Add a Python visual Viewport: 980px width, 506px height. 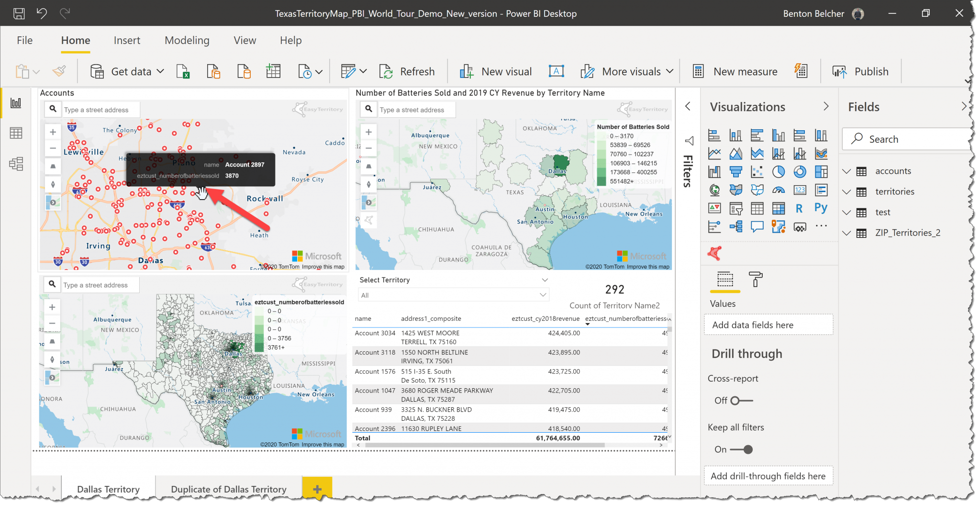822,208
